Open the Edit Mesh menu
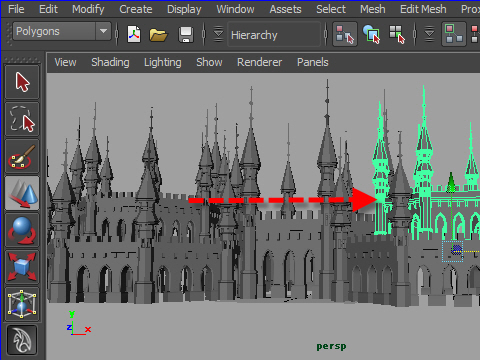The height and width of the screenshot is (360, 480). tap(423, 9)
